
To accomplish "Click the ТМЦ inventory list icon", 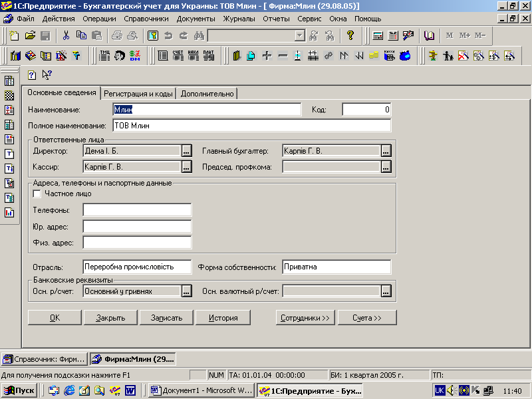I will [x=104, y=55].
